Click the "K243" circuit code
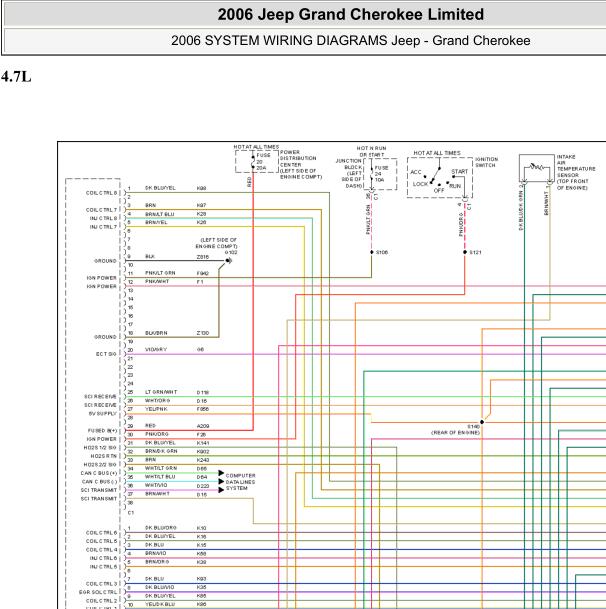The image size is (606, 609). click(x=203, y=460)
